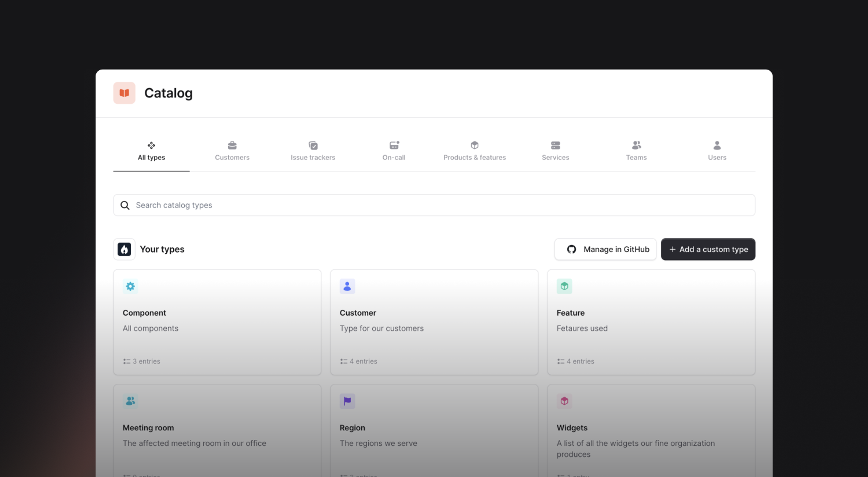The image size is (868, 477).
Task: Open the Customer type card title
Action: 358,313
